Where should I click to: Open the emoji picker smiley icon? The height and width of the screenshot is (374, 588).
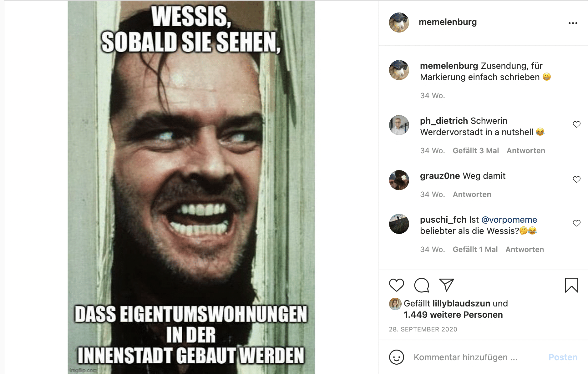click(x=396, y=357)
